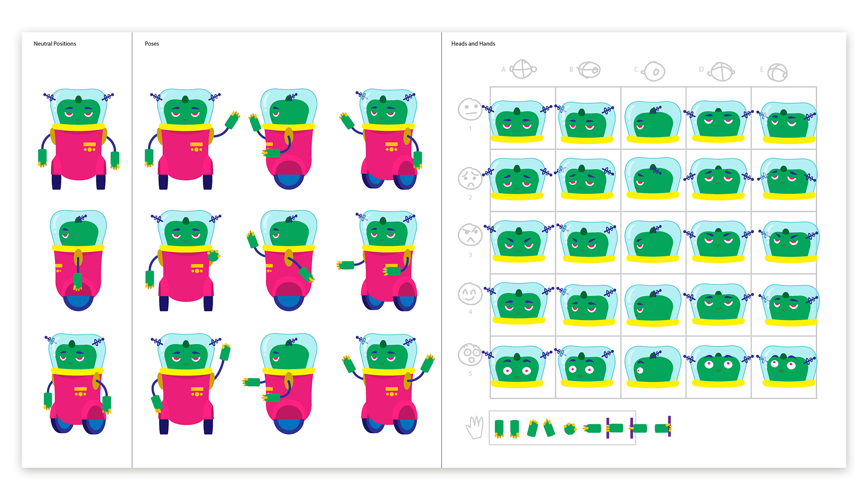
Task: Select the sad profile head in column C, row 2
Action: 653,179
